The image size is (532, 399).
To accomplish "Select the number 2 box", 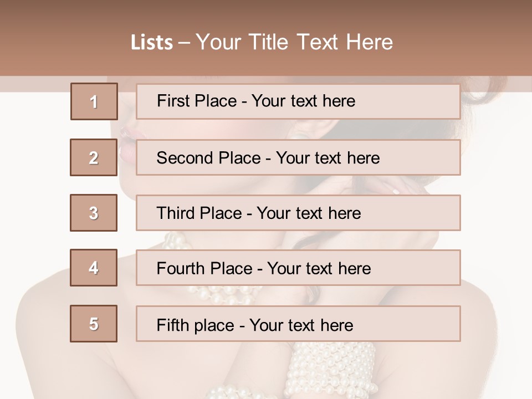I will tap(94, 157).
